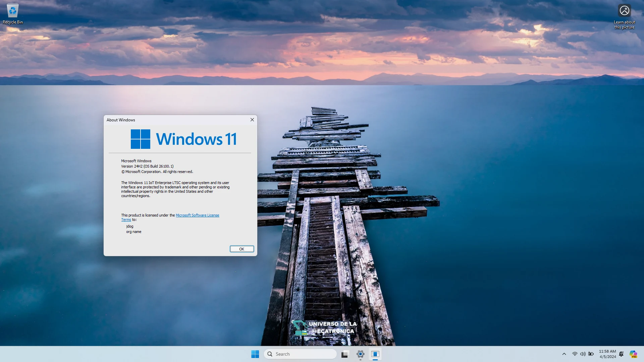Open the Start menu
Image resolution: width=644 pixels, height=362 pixels.
(255, 354)
